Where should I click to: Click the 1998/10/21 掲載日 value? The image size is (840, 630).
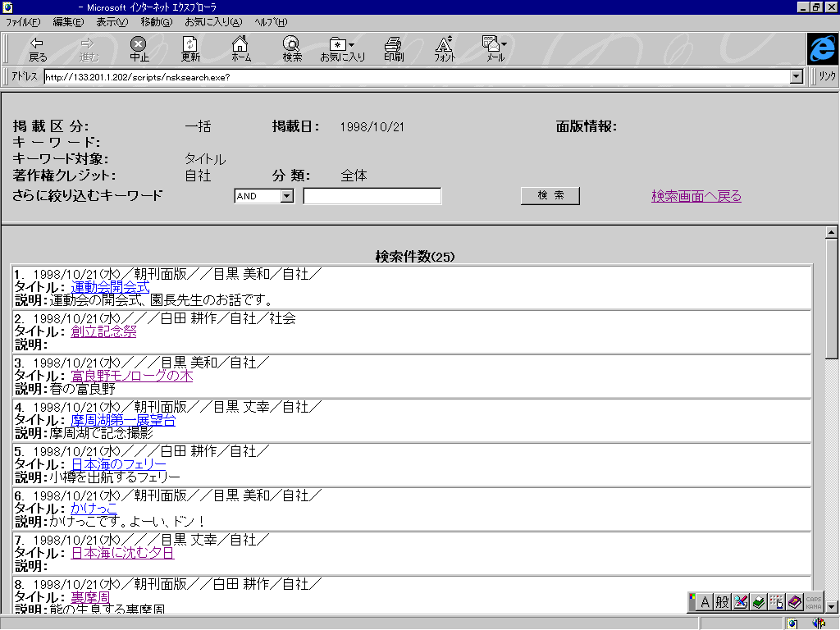[x=372, y=127]
